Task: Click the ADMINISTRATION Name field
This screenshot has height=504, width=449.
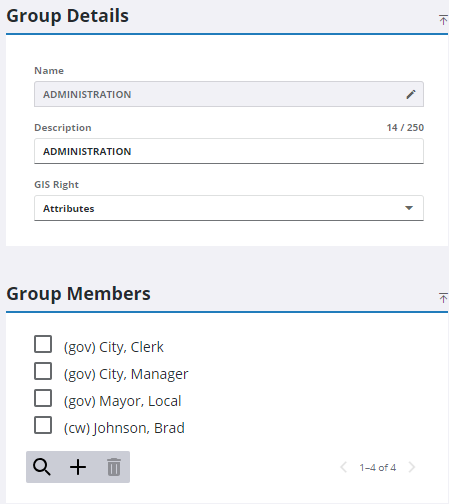Action: click(229, 94)
